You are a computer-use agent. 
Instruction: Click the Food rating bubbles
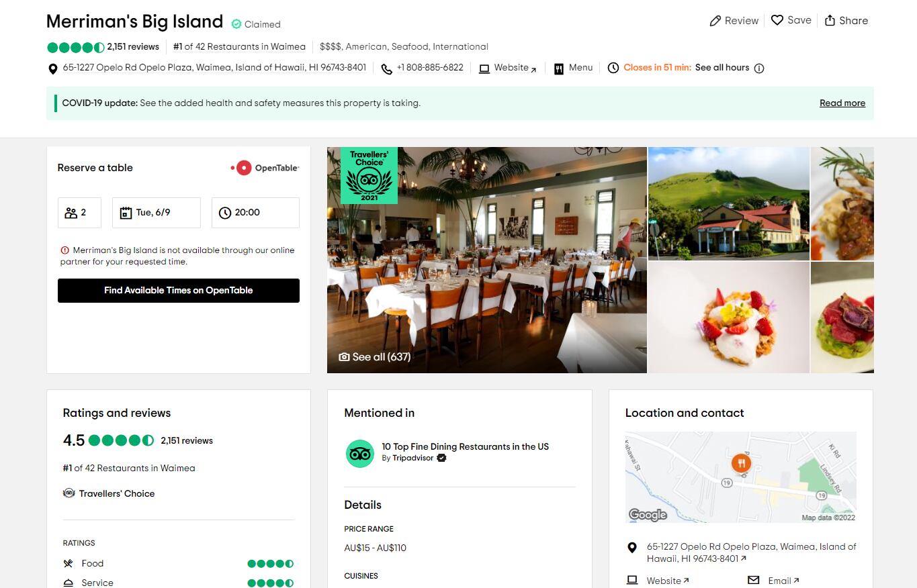271,563
